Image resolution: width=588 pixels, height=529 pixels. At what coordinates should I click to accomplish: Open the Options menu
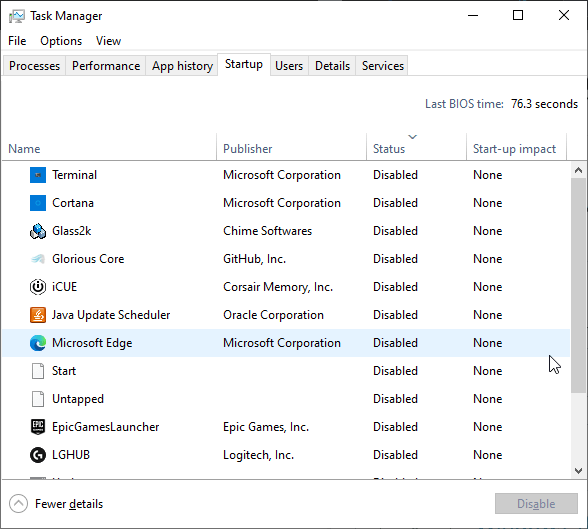point(61,41)
